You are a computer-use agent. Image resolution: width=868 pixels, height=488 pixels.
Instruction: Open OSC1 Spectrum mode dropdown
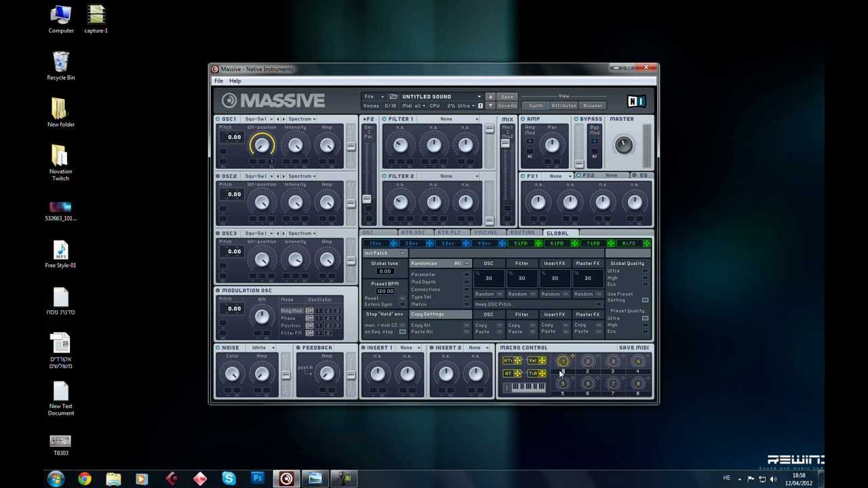pyautogui.click(x=302, y=119)
